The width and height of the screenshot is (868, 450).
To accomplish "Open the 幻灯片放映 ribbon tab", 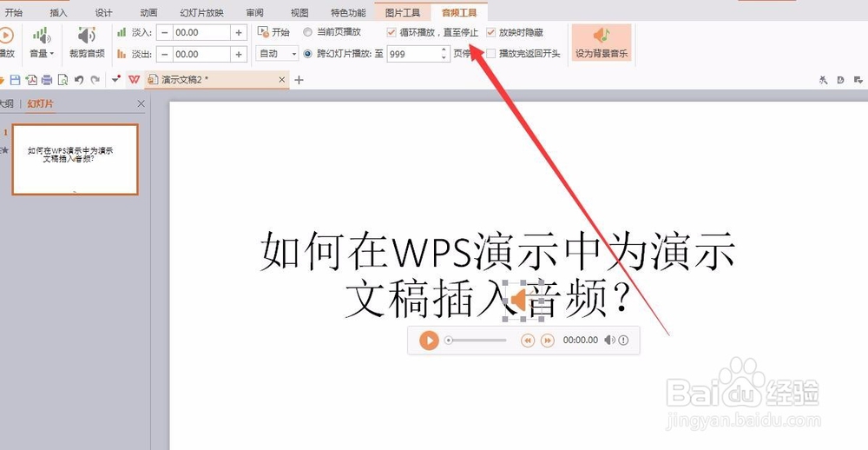I will [201, 13].
